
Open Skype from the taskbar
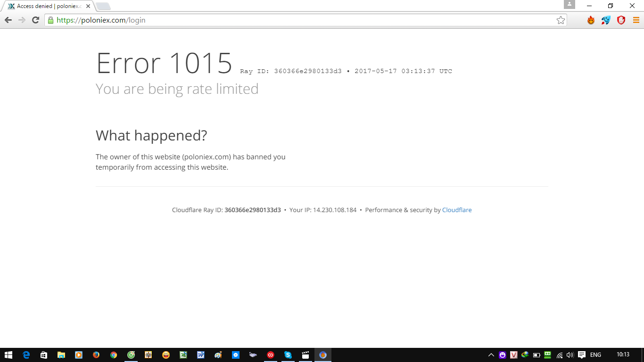(288, 355)
